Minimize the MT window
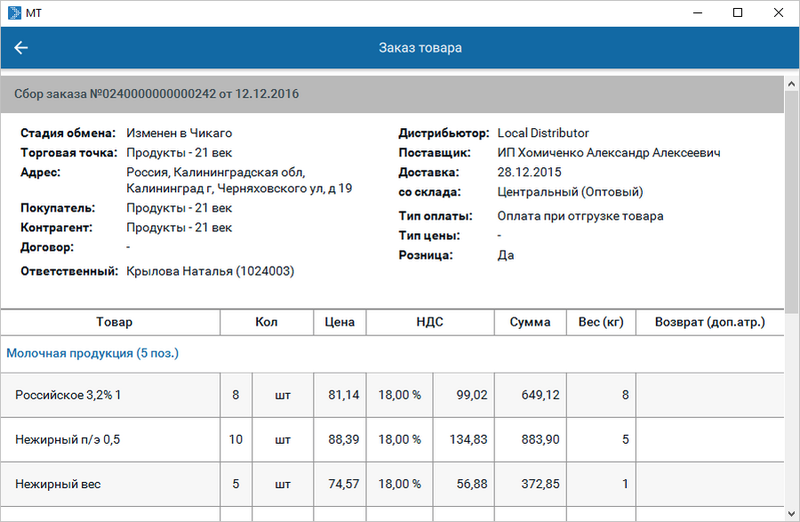The height and width of the screenshot is (522, 800). [x=690, y=13]
